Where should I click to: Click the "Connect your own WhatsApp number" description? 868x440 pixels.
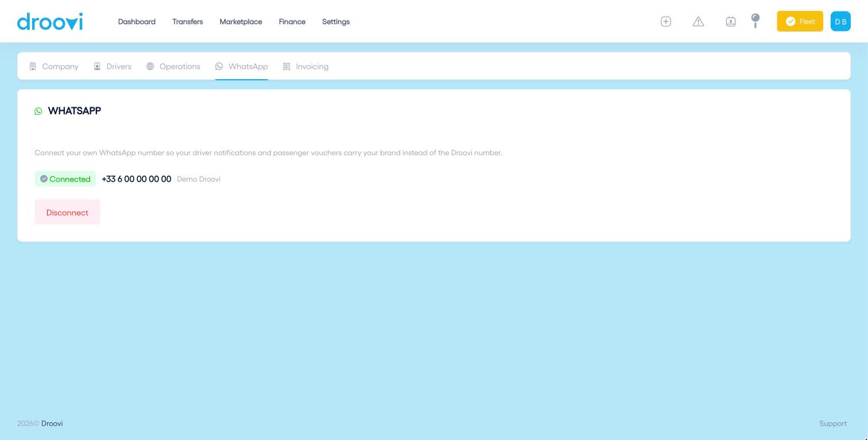[268, 153]
